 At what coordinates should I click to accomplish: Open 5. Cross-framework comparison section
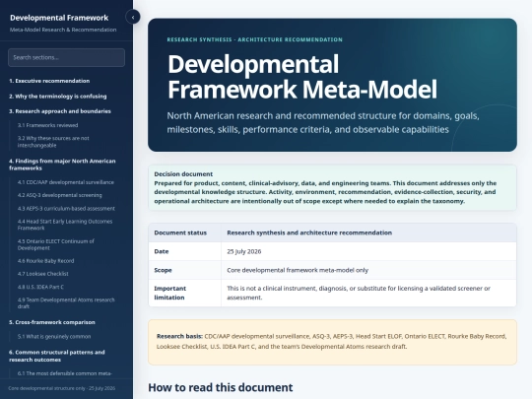(x=52, y=322)
